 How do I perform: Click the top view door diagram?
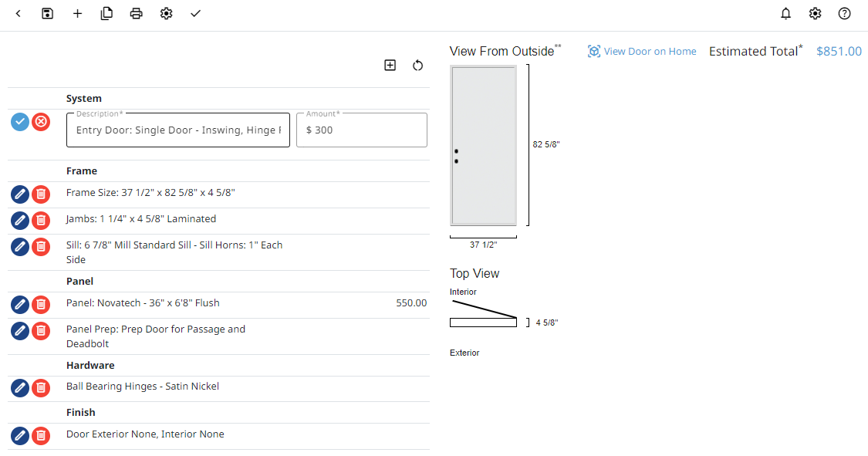click(484, 314)
